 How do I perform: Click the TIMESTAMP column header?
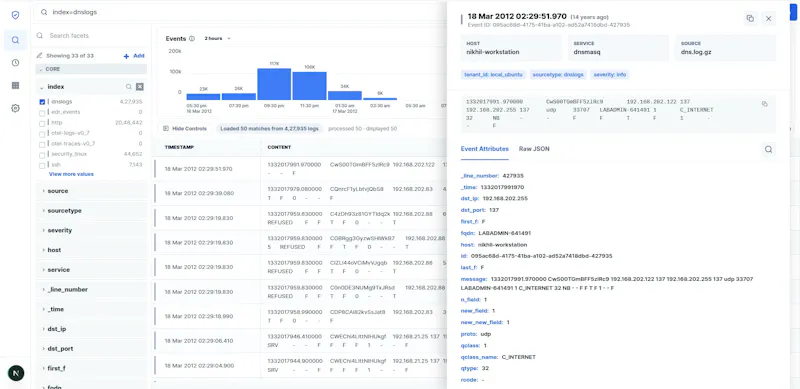click(179, 148)
